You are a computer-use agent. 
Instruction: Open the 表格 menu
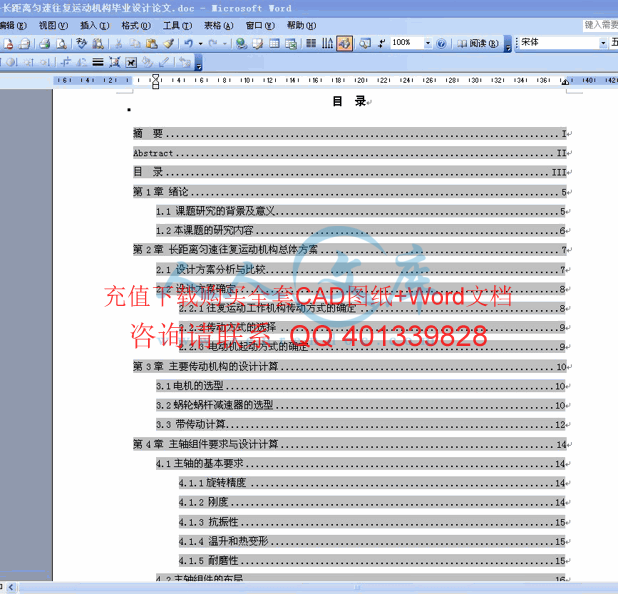click(x=219, y=26)
